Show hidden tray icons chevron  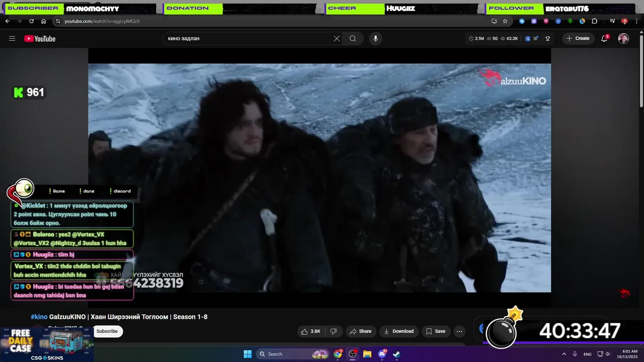point(564,354)
